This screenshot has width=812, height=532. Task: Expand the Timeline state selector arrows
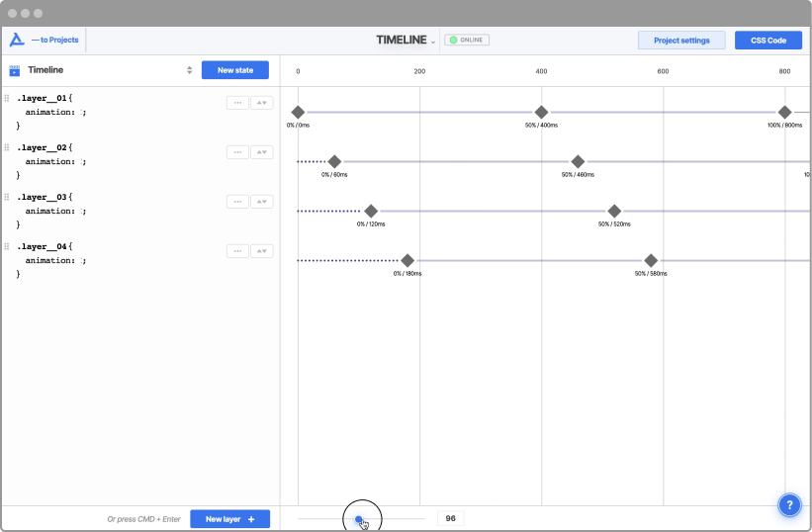tap(190, 70)
